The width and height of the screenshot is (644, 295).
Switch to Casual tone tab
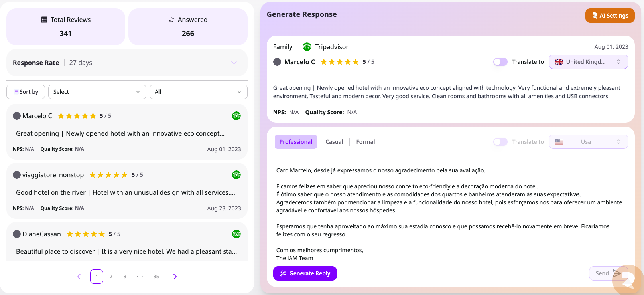coord(334,142)
